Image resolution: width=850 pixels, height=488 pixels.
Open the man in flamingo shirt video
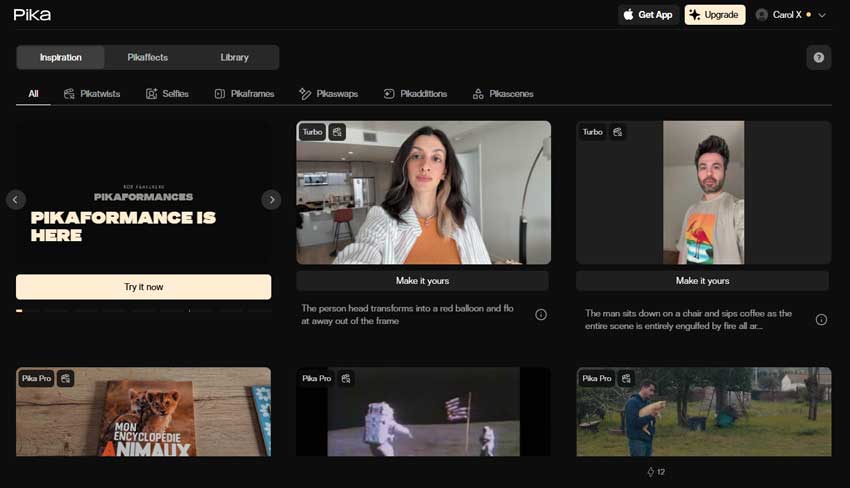tap(704, 192)
